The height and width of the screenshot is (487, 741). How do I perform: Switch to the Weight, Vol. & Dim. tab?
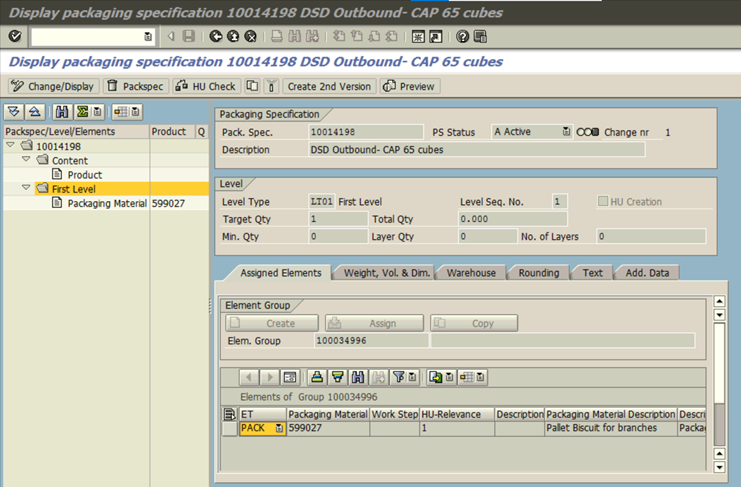pos(386,273)
